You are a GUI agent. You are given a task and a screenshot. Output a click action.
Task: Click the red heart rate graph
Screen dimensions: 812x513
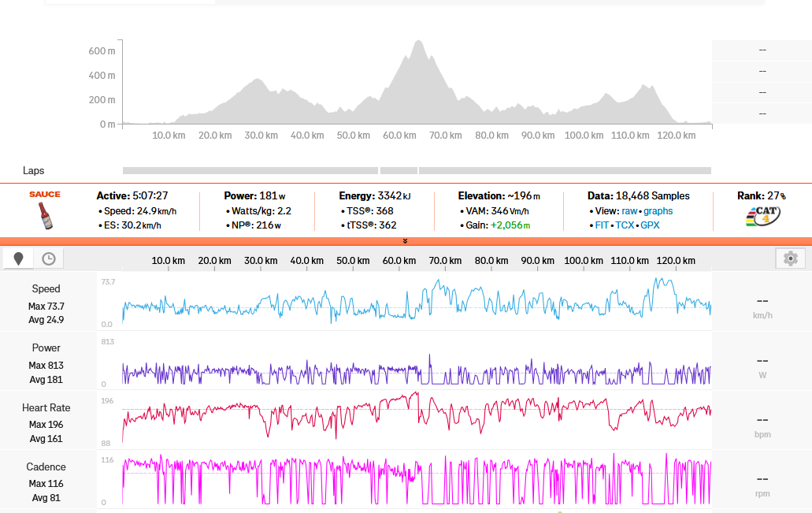[x=417, y=417]
